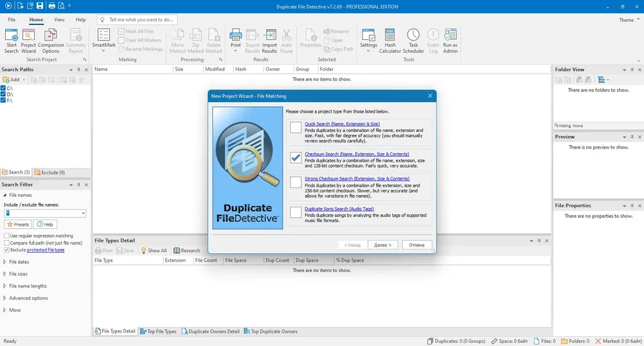Tick the Duplicate Song Search checkbox

pyautogui.click(x=296, y=212)
